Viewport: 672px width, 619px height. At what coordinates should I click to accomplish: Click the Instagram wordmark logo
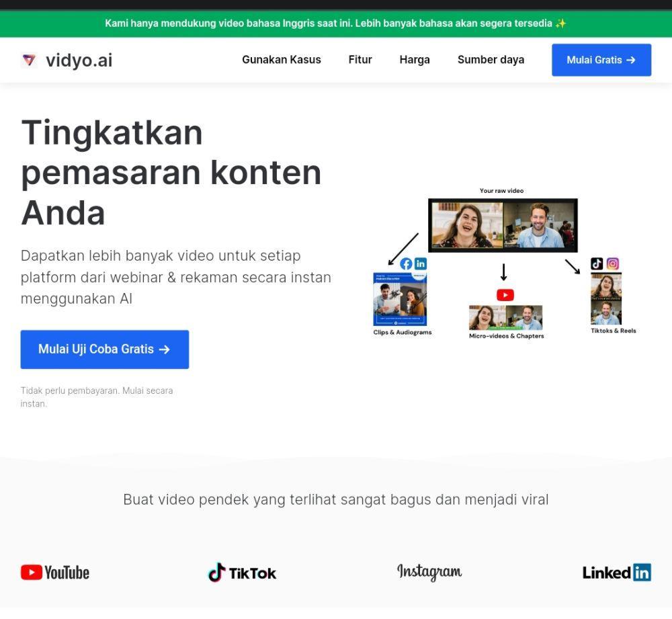tap(429, 572)
